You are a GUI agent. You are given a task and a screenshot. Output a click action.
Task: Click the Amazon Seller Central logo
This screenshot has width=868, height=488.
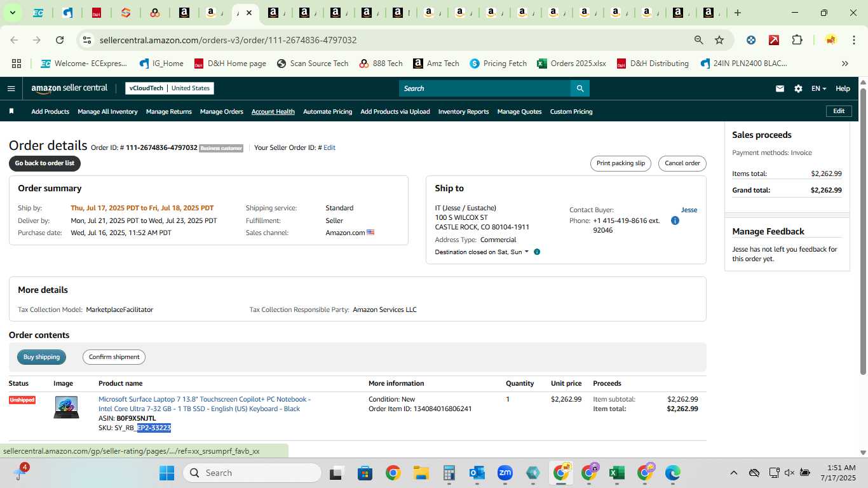tap(69, 88)
